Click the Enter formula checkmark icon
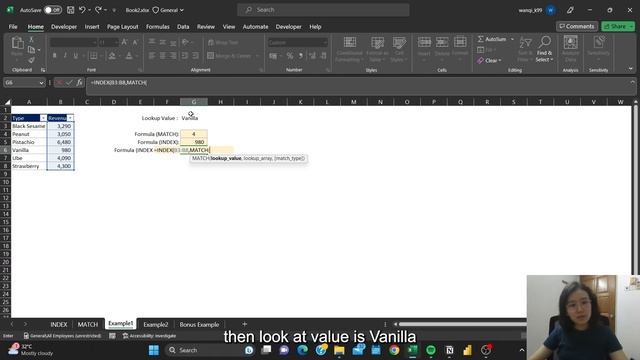640x360 pixels. point(69,83)
